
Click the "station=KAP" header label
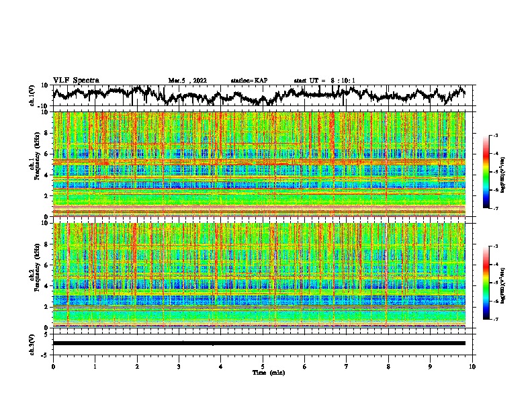249,81
